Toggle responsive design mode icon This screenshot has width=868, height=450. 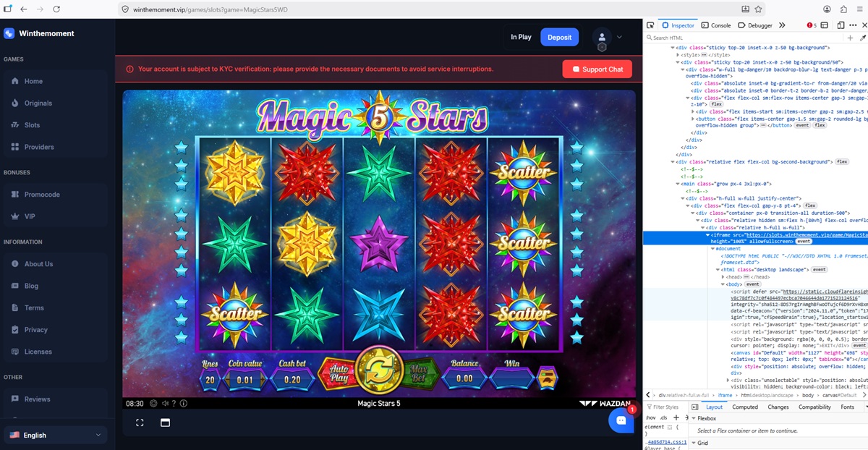coord(841,25)
